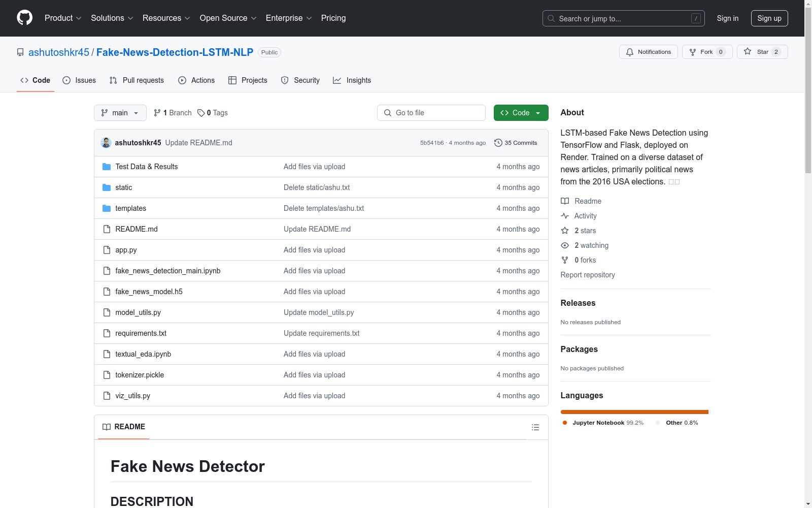
Task: Switch to the Pull requests tab
Action: 137,80
